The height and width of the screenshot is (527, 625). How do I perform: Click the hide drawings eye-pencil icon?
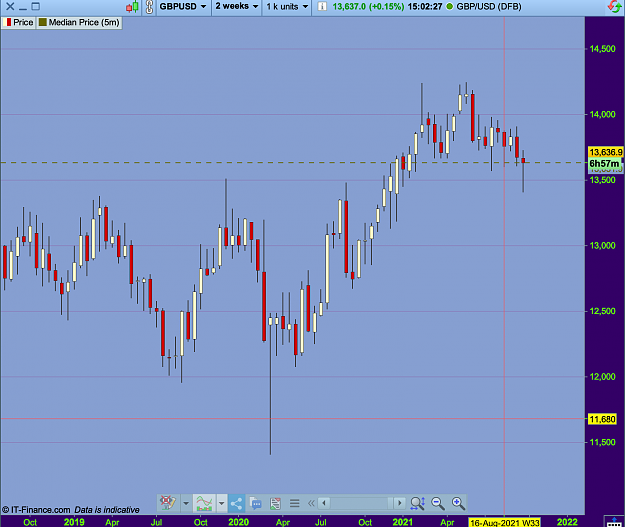pyautogui.click(x=167, y=503)
